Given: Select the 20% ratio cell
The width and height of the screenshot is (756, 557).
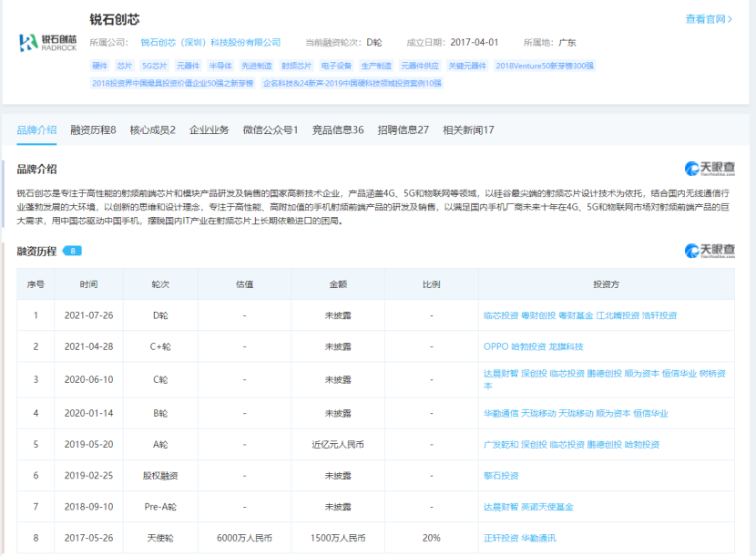Looking at the screenshot, I should pyautogui.click(x=432, y=538).
